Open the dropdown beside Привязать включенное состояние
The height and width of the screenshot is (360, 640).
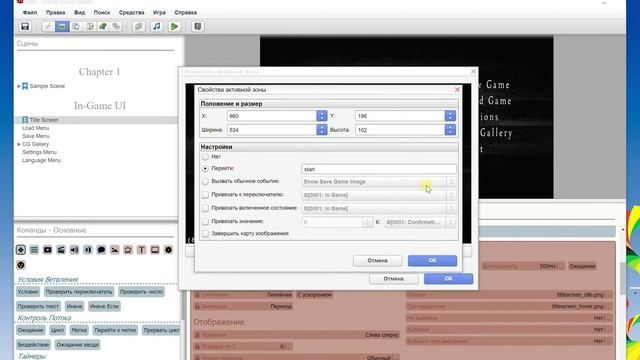coord(378,209)
